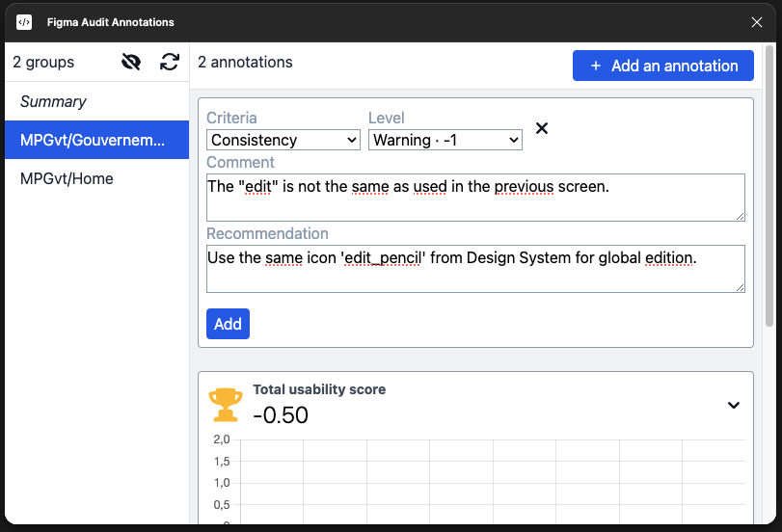Open the Level dropdown showing Warning · -1

[x=445, y=140]
